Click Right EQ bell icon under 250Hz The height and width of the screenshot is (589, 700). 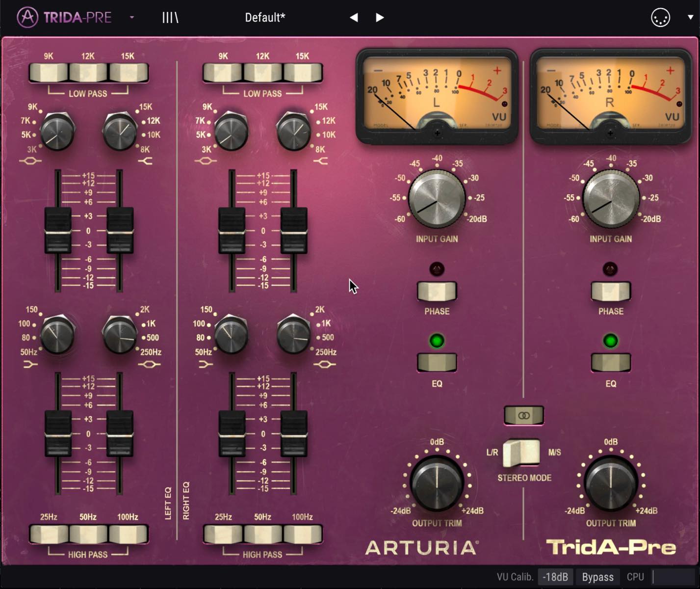pos(324,364)
